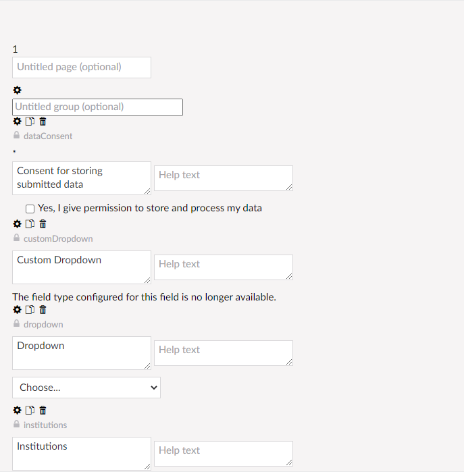Image resolution: width=464 pixels, height=476 pixels.
Task: Click the customDropdown field key label
Action: coord(58,239)
